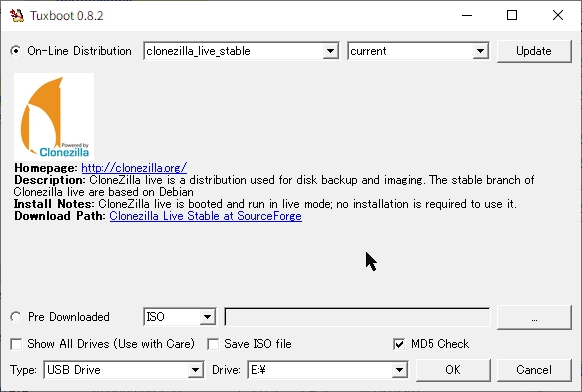Click the OK button
582x392 pixels.
pyautogui.click(x=453, y=370)
